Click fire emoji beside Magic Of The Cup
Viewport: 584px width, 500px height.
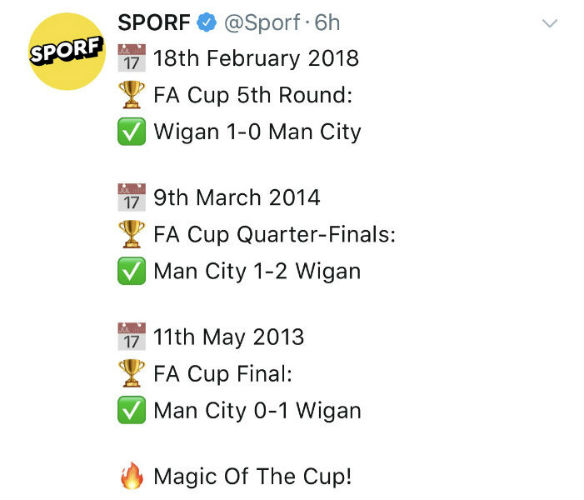pos(132,476)
